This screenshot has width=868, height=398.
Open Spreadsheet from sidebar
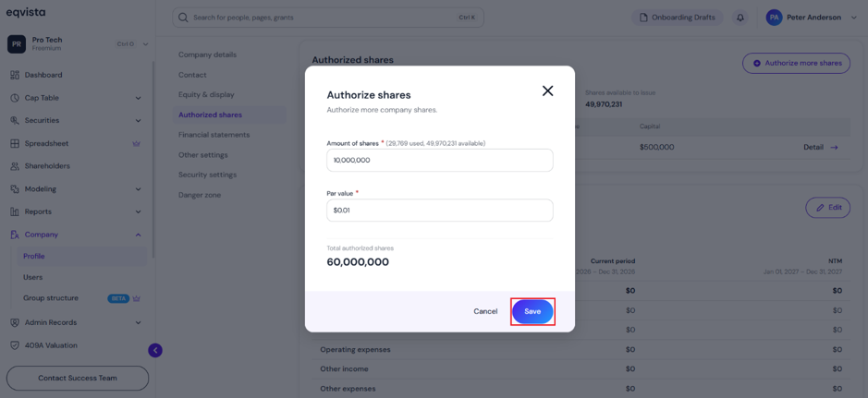(46, 144)
